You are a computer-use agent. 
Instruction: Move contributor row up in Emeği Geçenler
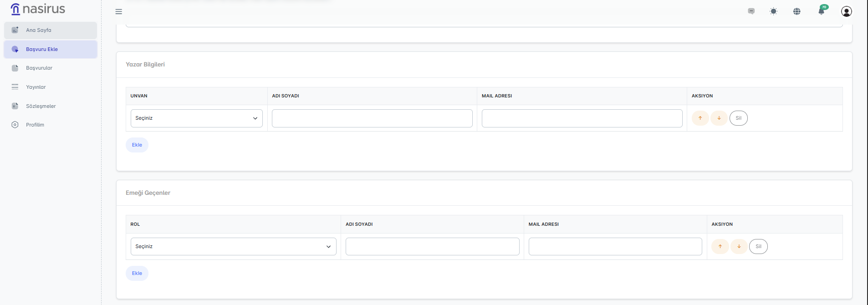(x=720, y=247)
